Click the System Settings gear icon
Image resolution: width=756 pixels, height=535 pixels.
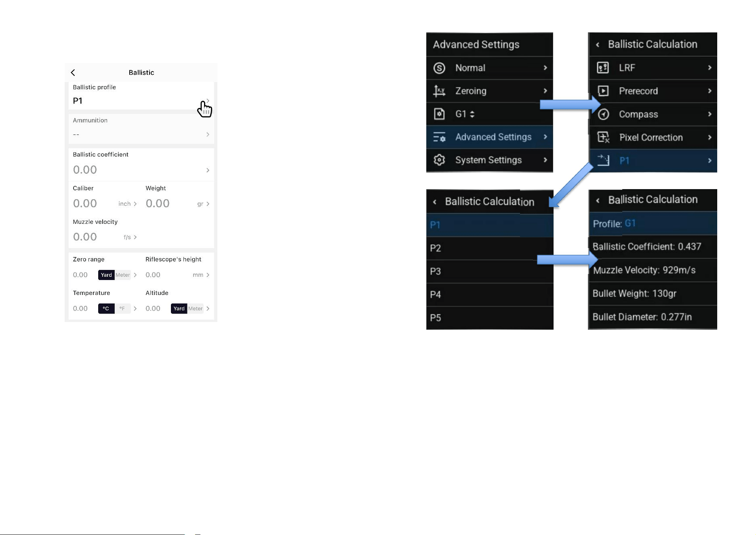click(x=439, y=160)
